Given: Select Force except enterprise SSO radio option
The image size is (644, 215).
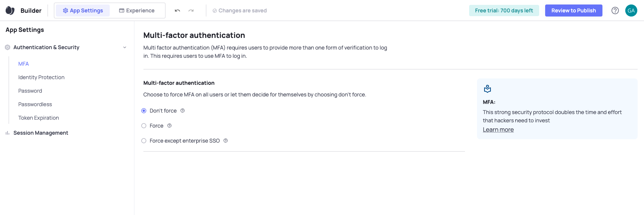Looking at the screenshot, I should 144,141.
